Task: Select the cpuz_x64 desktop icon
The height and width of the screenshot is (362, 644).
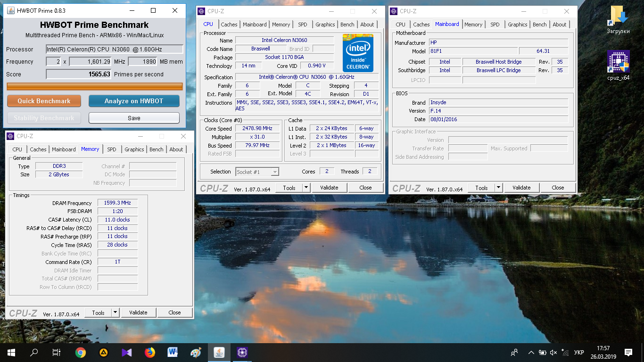Action: (x=619, y=66)
